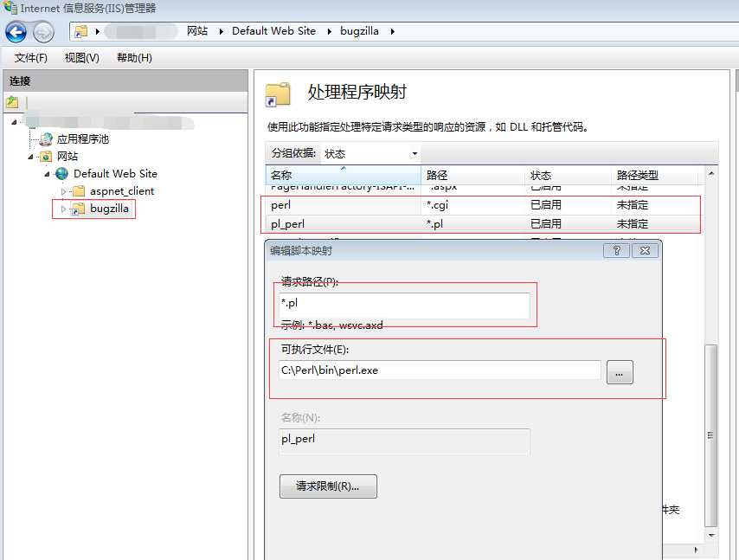Click the list scrollbar down arrow
Screen dimensions: 739x560
[711, 536]
